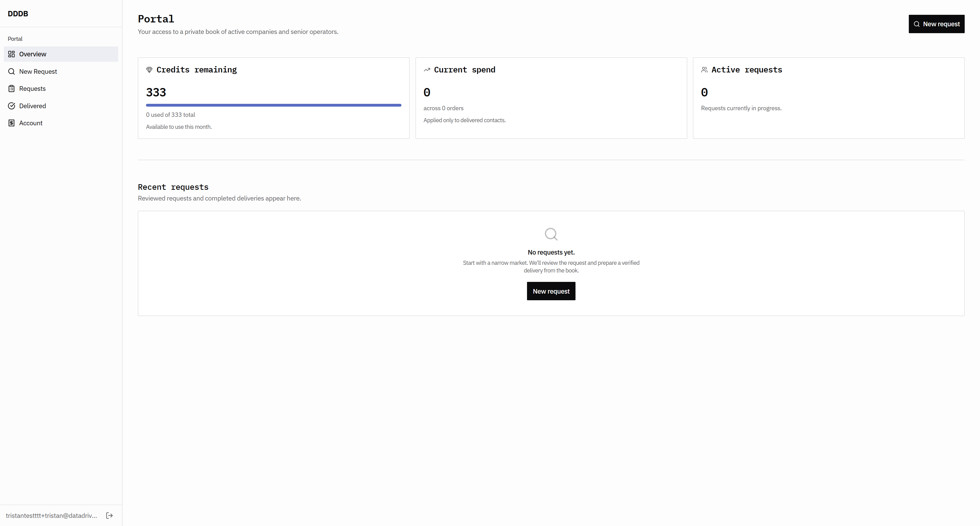Click the clipboard icon beside Requests
The height and width of the screenshot is (526, 980).
click(x=11, y=89)
